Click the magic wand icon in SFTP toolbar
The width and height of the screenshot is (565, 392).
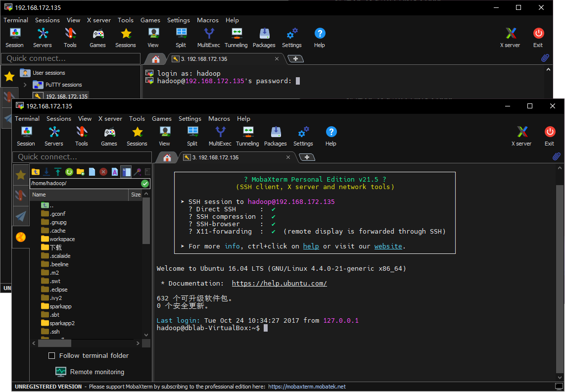(x=137, y=172)
